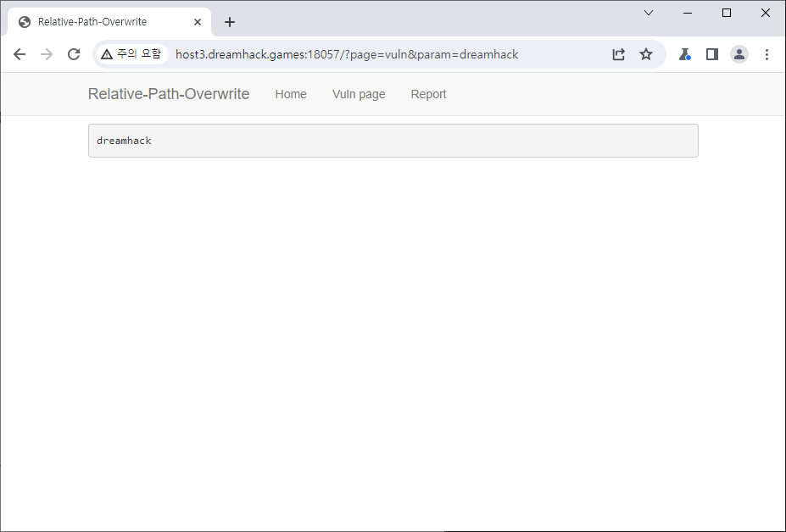
Task: Open a new browser tab
Action: [230, 22]
